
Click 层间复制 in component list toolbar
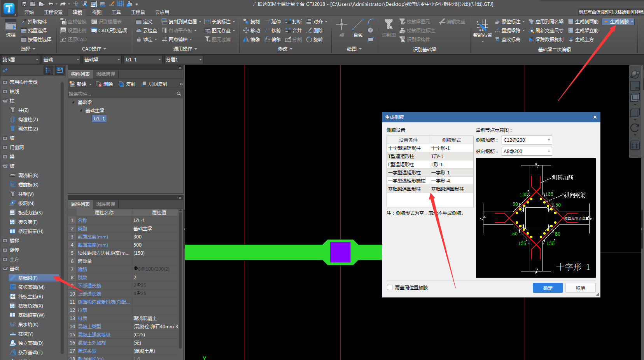click(154, 84)
